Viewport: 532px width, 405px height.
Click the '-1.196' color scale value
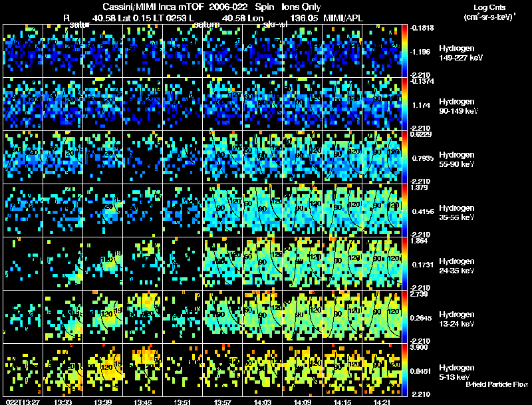click(420, 52)
